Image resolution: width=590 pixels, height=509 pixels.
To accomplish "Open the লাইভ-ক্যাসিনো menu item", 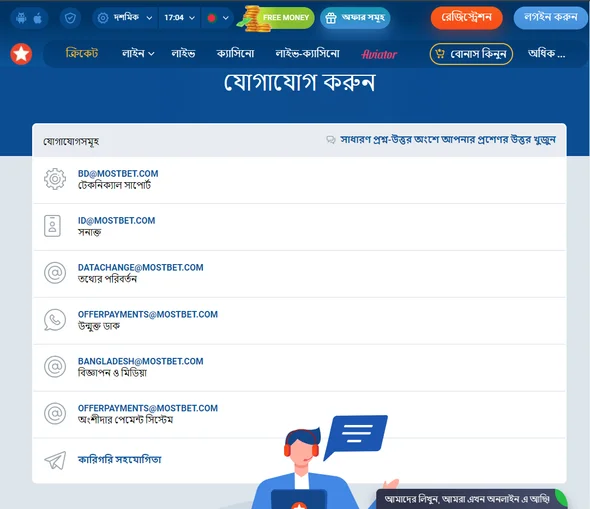I will pyautogui.click(x=307, y=53).
